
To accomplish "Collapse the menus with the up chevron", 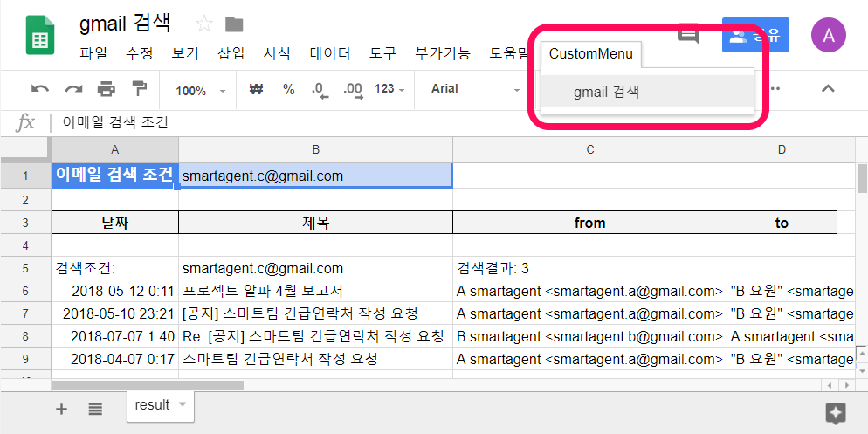I will 828,88.
